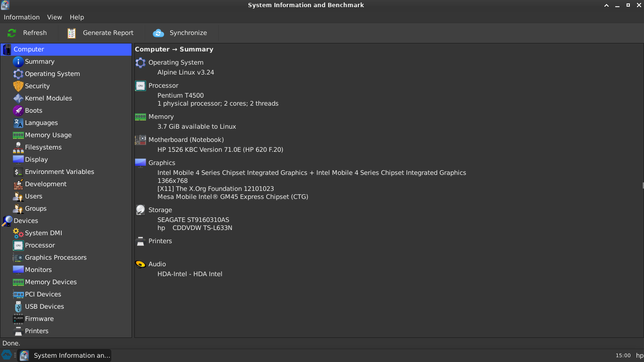Click the blue info icon beside Summary
This screenshot has width=644, height=362.
18,61
